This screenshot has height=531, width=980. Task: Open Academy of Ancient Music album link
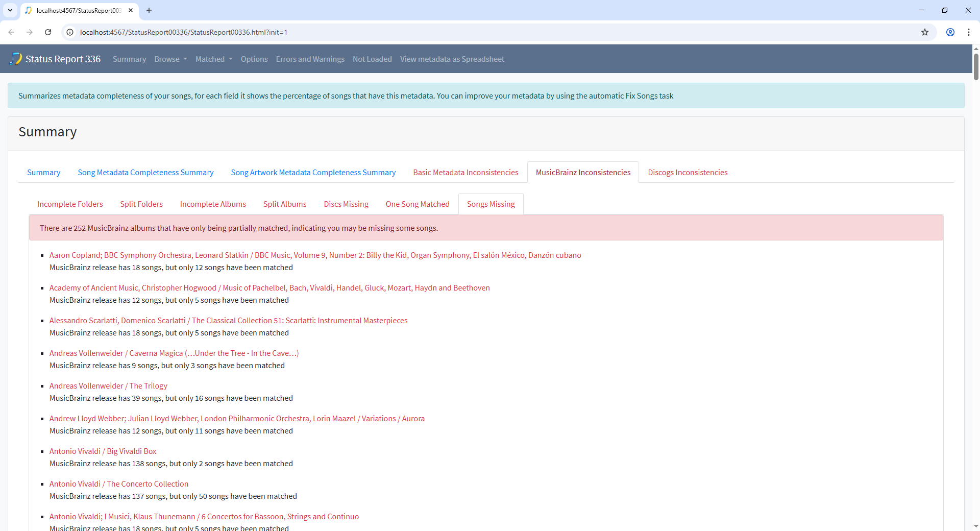coord(269,288)
